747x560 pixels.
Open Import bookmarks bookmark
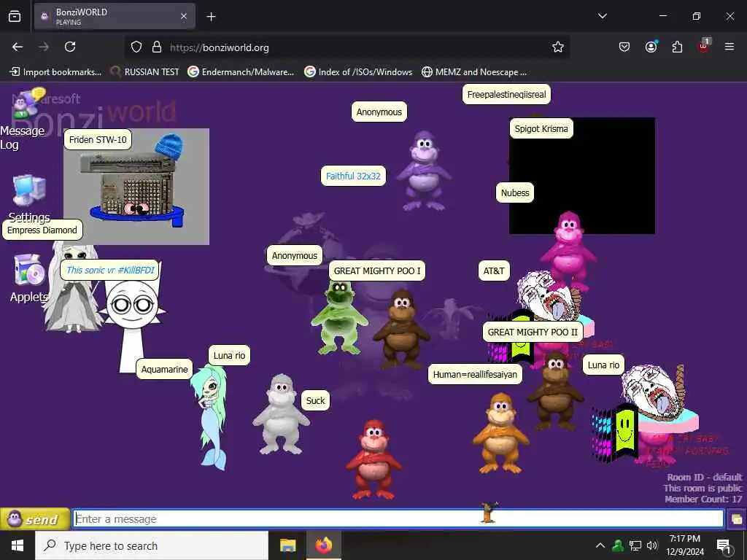click(x=55, y=72)
